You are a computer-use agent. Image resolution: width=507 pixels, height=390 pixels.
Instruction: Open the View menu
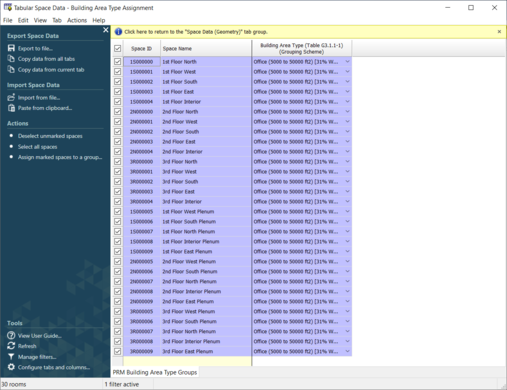(x=40, y=20)
